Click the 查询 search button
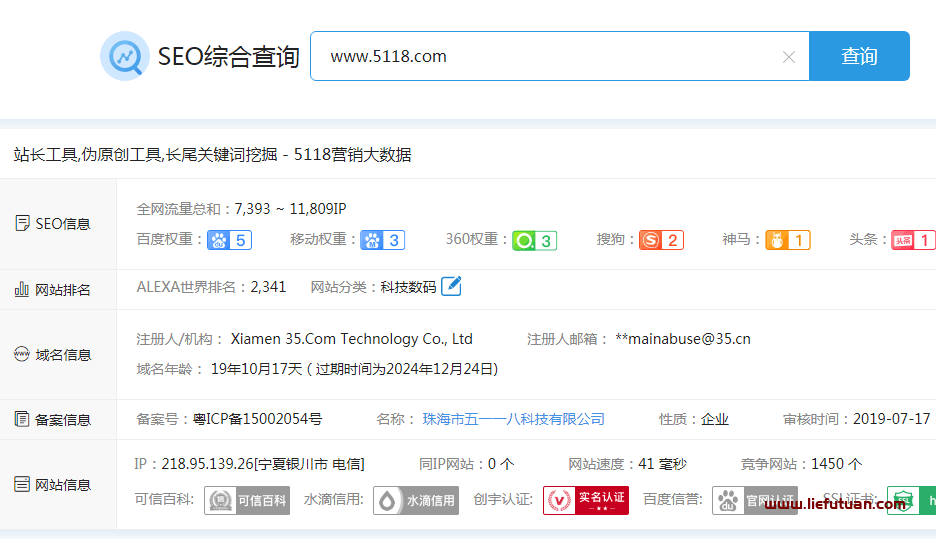 (x=859, y=56)
